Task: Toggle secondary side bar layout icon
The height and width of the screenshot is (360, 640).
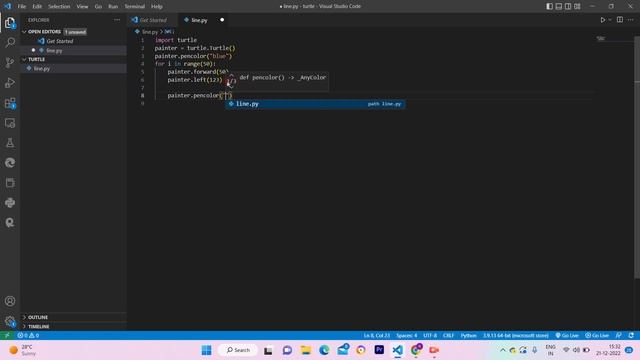Action: [568, 7]
